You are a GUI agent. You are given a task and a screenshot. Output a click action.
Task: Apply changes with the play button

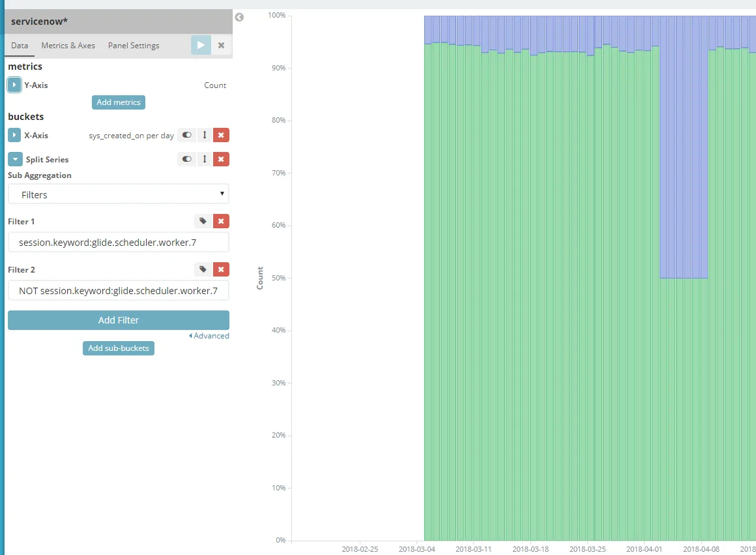201,46
